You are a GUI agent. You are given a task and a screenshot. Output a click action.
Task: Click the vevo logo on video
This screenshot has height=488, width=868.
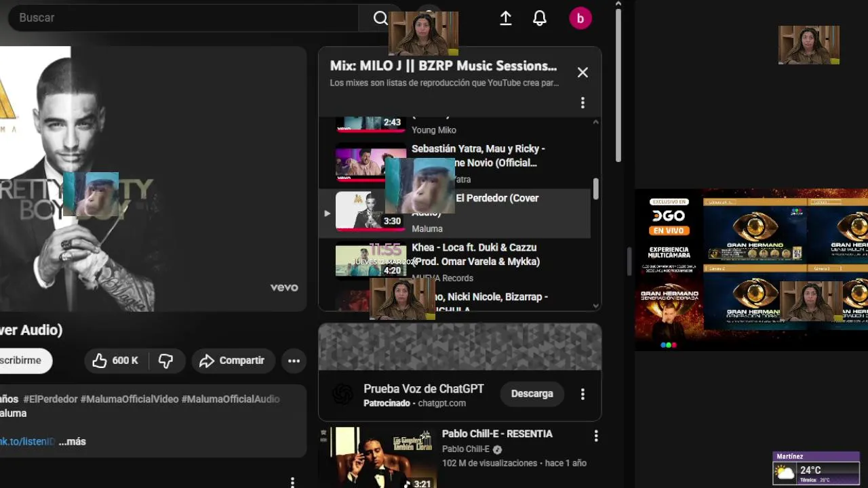[284, 287]
